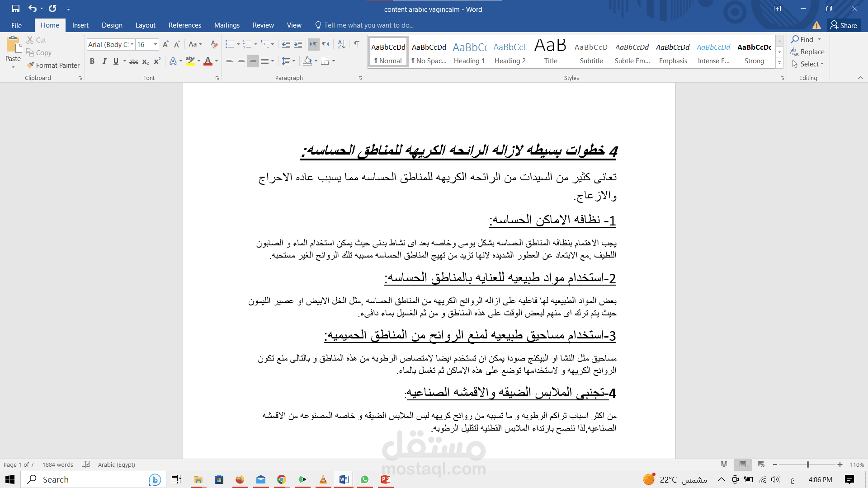Share the document
This screenshot has height=488, width=868.
click(844, 25)
